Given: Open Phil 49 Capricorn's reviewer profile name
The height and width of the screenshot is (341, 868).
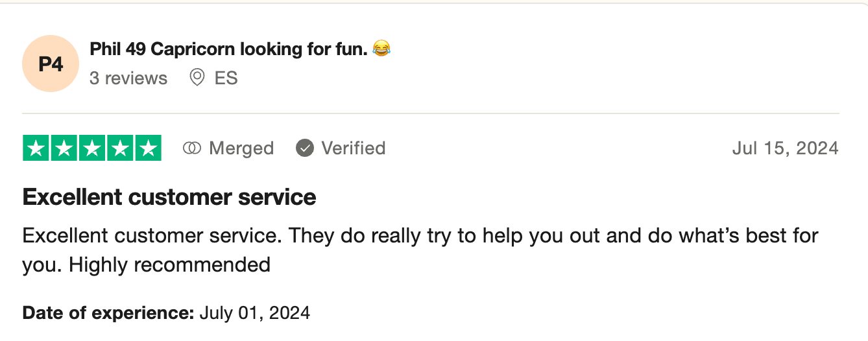Looking at the screenshot, I should (228, 49).
